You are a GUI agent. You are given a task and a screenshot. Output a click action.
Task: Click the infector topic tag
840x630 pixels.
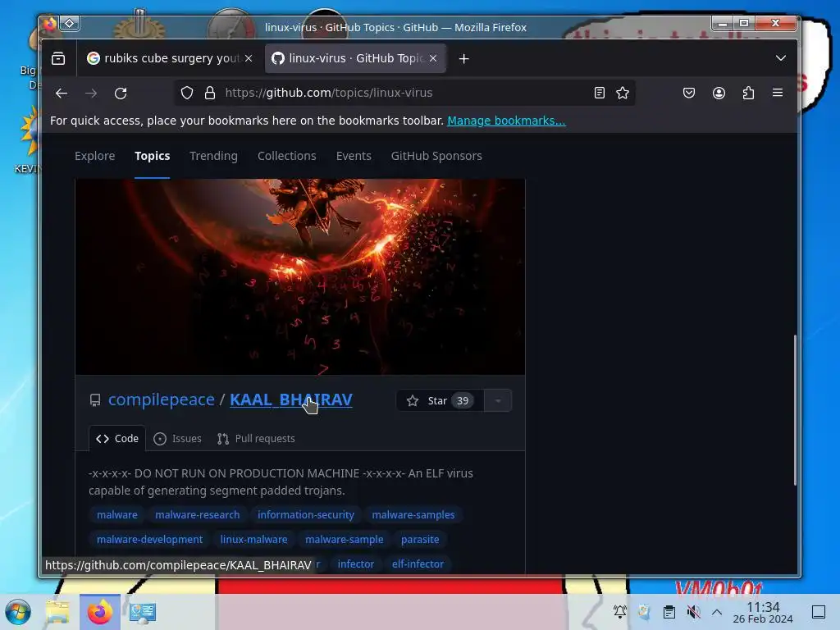pos(356,564)
